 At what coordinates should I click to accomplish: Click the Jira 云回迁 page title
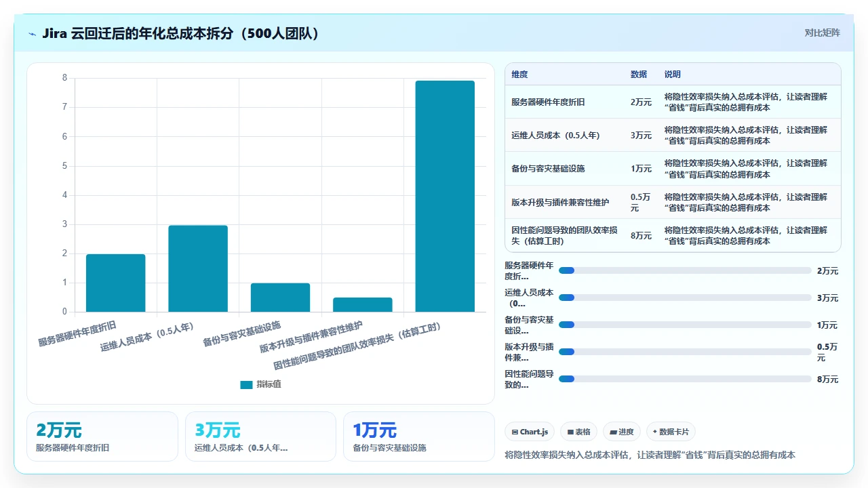pos(180,33)
